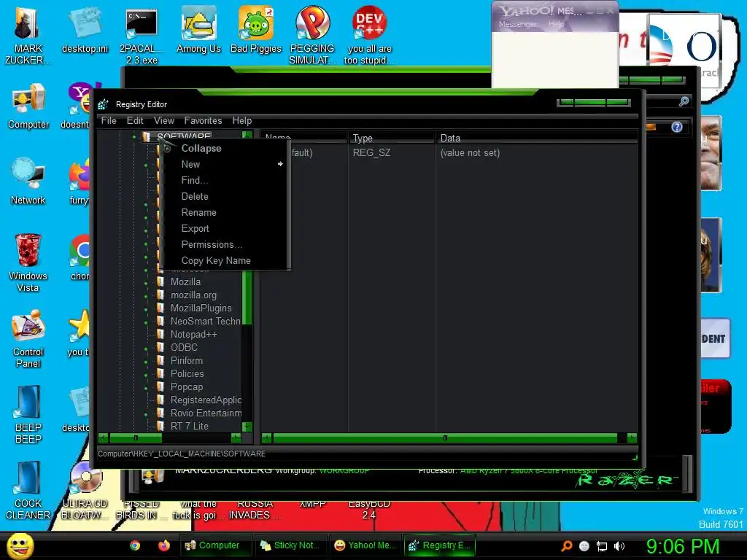Select the Mozilla registry key
Image resolution: width=747 pixels, height=560 pixels.
pyautogui.click(x=185, y=282)
